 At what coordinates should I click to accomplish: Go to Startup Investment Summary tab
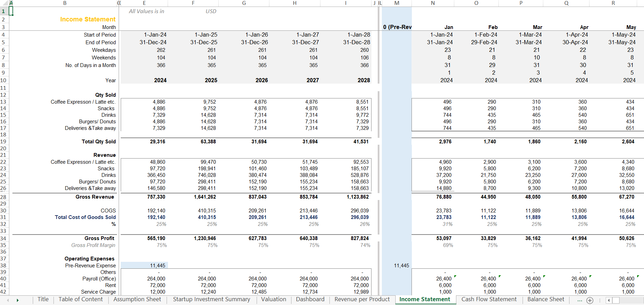pyautogui.click(x=211, y=299)
